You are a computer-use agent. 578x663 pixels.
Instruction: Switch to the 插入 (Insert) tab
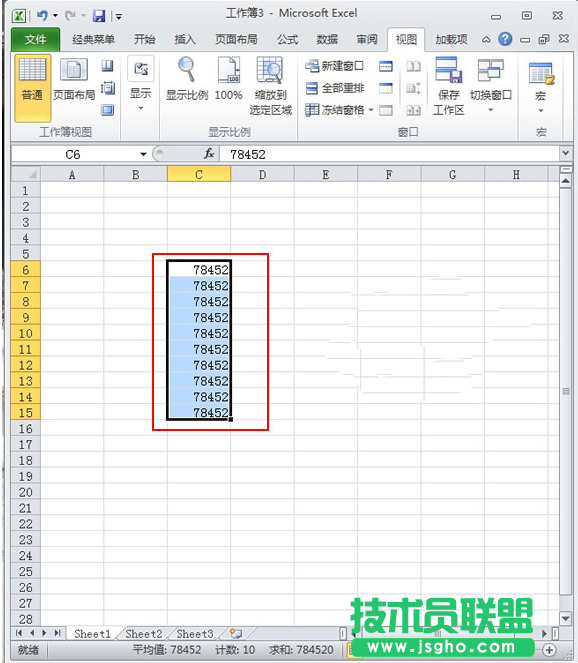point(185,39)
